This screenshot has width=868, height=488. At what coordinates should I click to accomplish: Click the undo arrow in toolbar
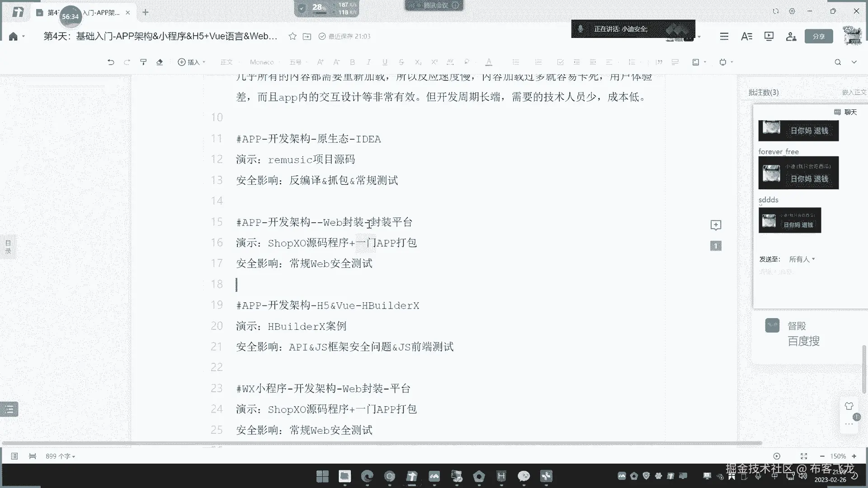tap(111, 62)
